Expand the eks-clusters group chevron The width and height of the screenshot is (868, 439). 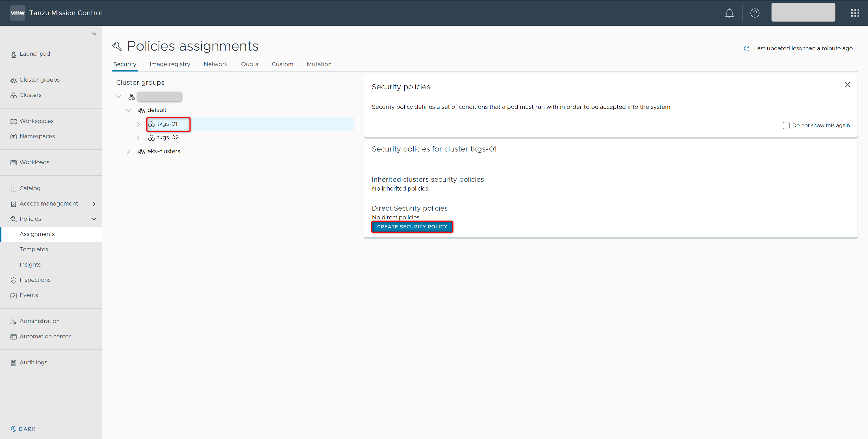click(128, 152)
